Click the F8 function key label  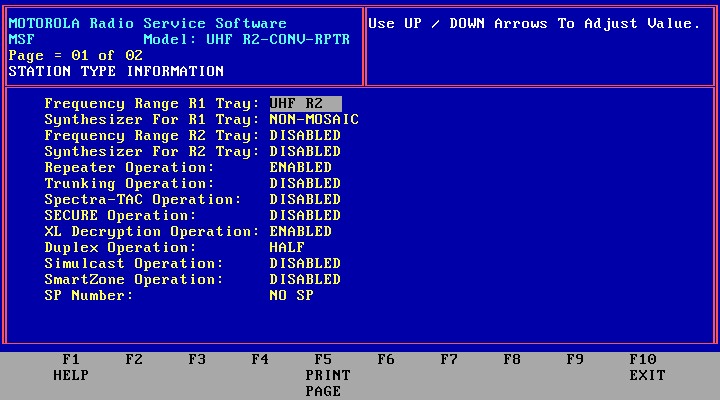[512, 359]
